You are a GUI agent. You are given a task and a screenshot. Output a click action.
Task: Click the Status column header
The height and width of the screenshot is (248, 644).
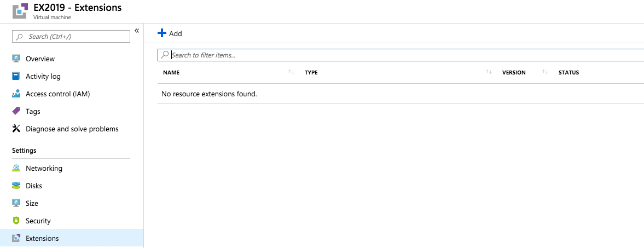point(568,72)
